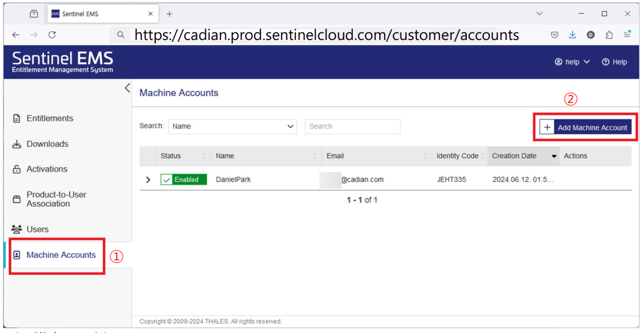This screenshot has height=333, width=644.
Task: Select identity code JEHT335
Action: [x=451, y=180]
